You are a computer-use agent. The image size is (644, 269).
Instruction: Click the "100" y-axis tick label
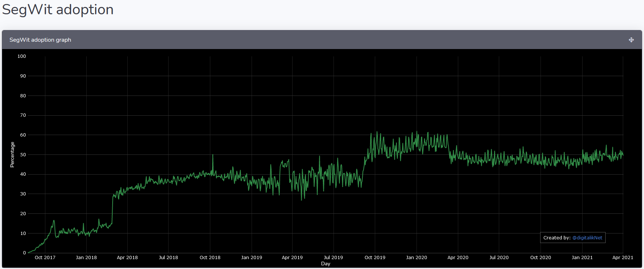[22, 56]
